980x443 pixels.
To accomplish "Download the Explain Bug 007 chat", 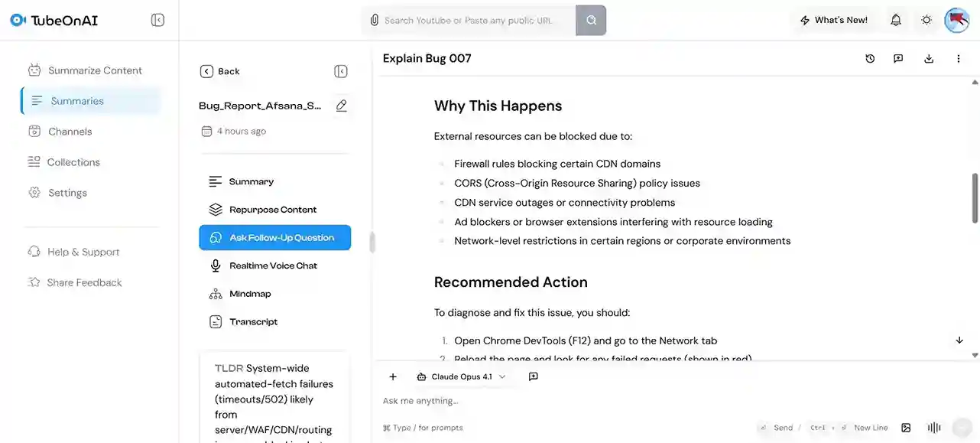I will click(x=929, y=59).
